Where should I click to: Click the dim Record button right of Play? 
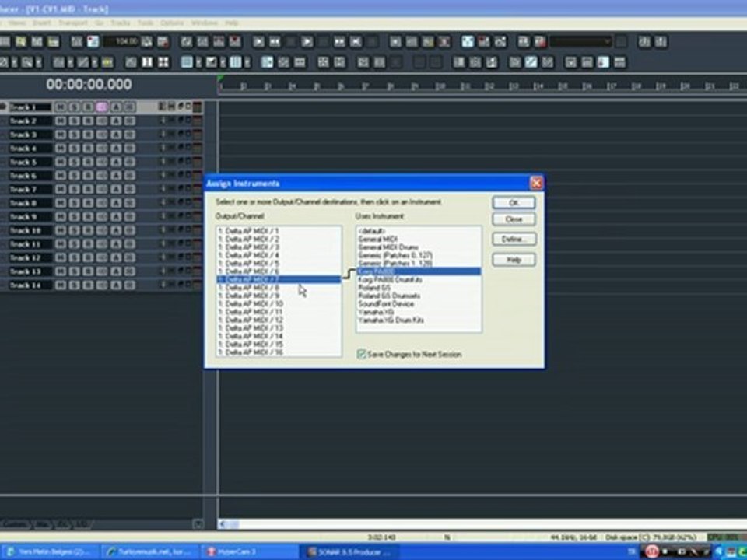point(324,42)
